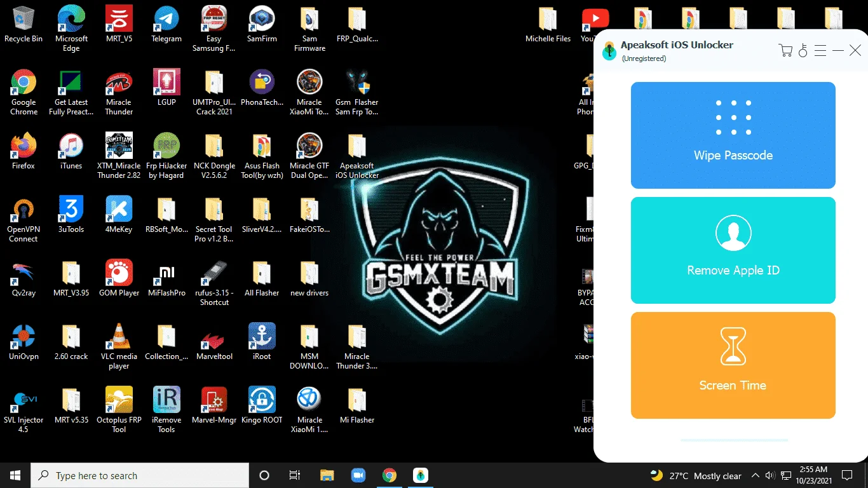Open Cortana circle on taskbar
Viewport: 868px width, 488px height.
pos(264,475)
